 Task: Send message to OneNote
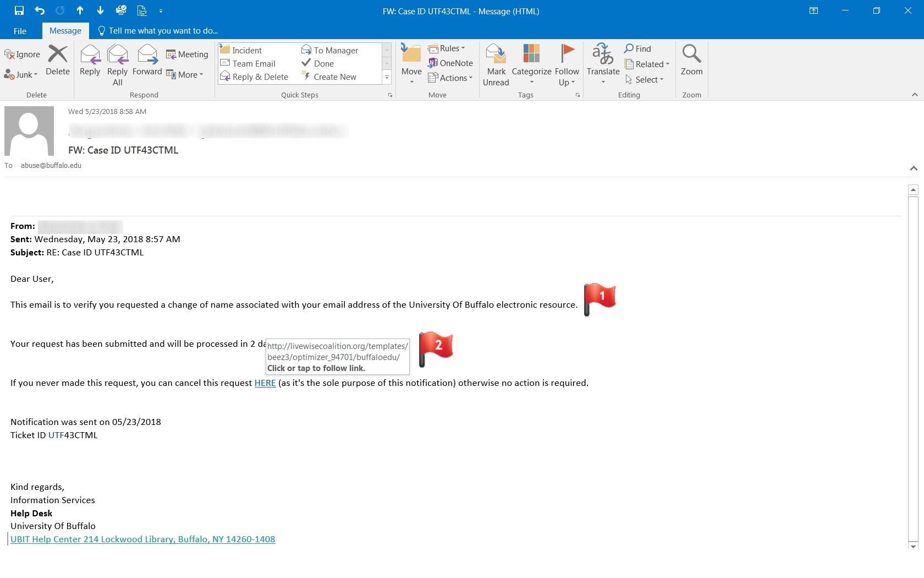(450, 63)
